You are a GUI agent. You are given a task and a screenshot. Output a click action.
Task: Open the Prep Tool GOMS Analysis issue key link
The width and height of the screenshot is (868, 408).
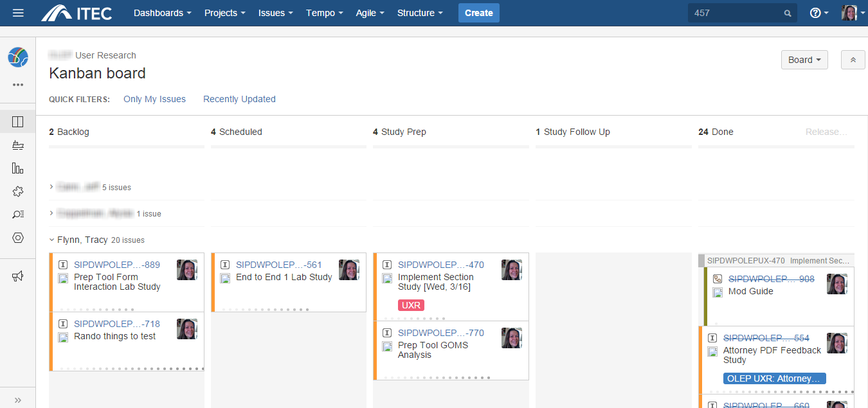(x=440, y=333)
